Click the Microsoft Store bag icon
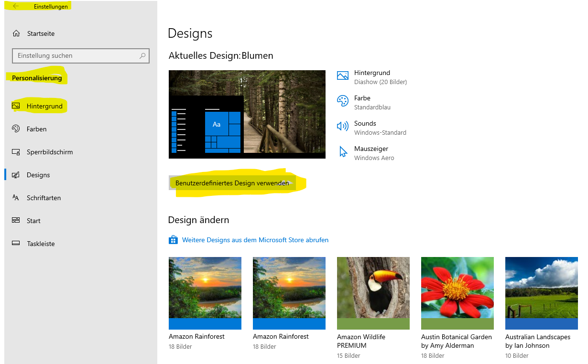The width and height of the screenshot is (588, 364). click(173, 240)
